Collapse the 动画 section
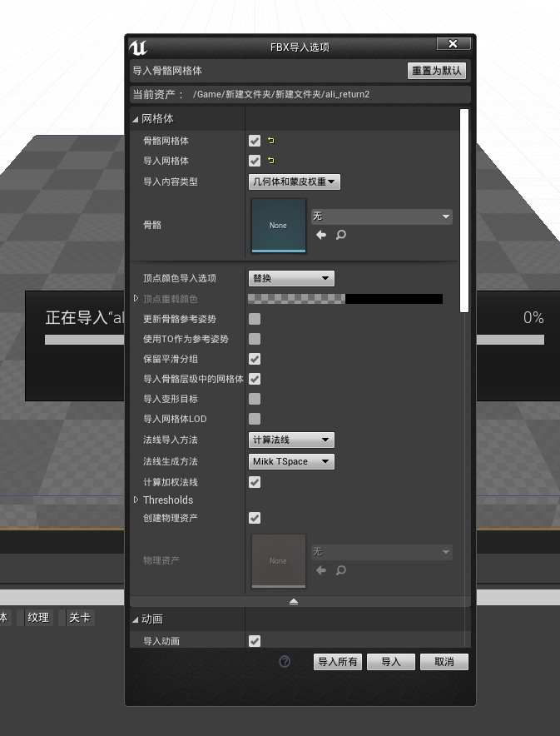The width and height of the screenshot is (560, 736). [x=136, y=619]
